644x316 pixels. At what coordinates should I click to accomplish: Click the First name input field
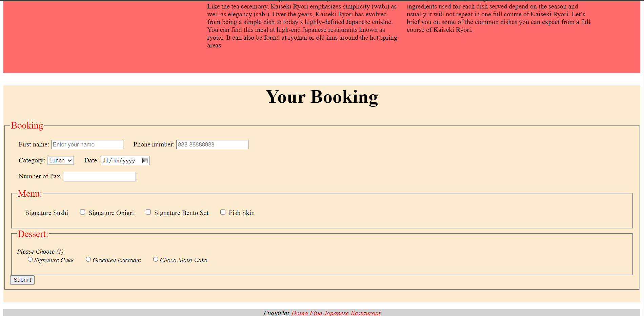click(x=87, y=144)
